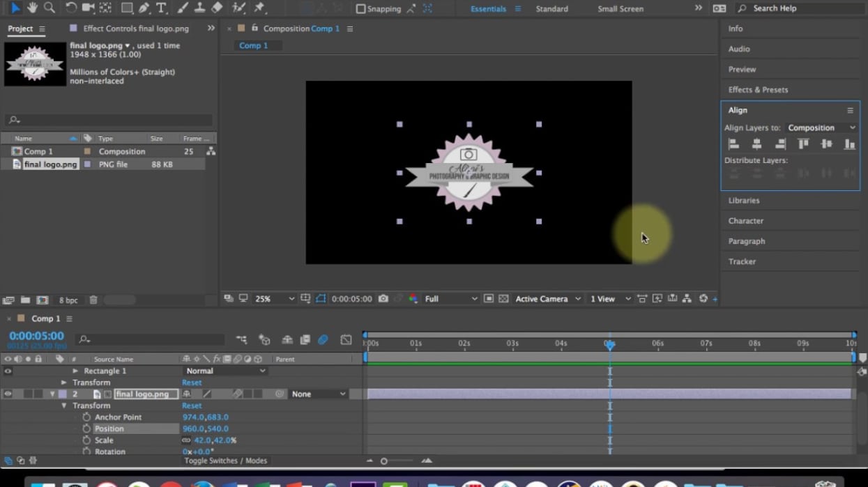Expand the Rectangle 1 group

point(75,371)
